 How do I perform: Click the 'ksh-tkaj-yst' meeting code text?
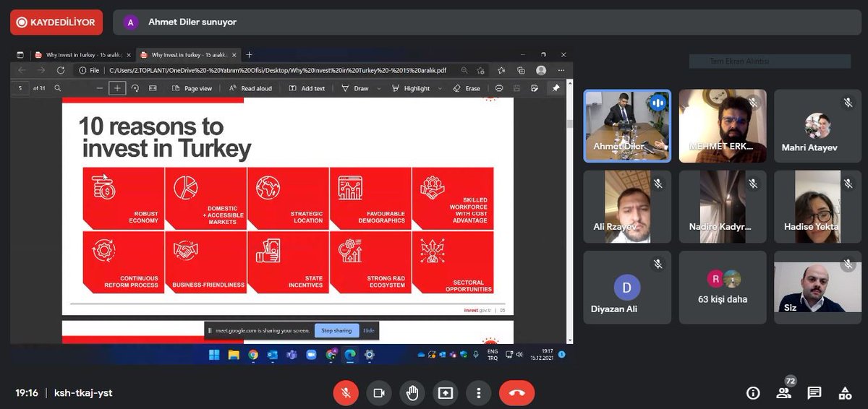(x=83, y=393)
